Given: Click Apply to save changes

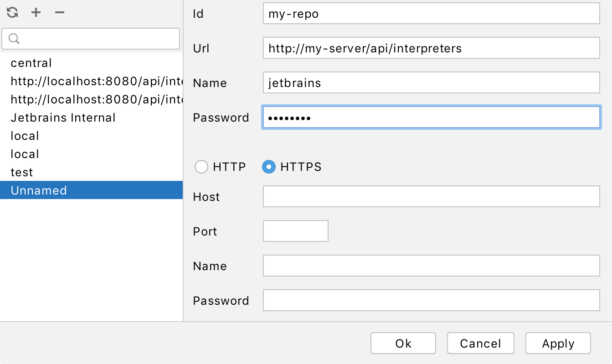Looking at the screenshot, I should point(558,343).
